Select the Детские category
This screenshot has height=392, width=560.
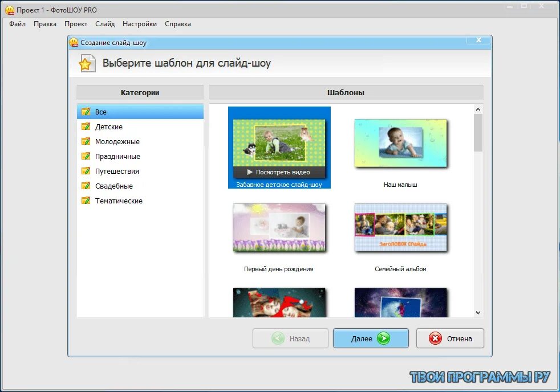pos(140,126)
